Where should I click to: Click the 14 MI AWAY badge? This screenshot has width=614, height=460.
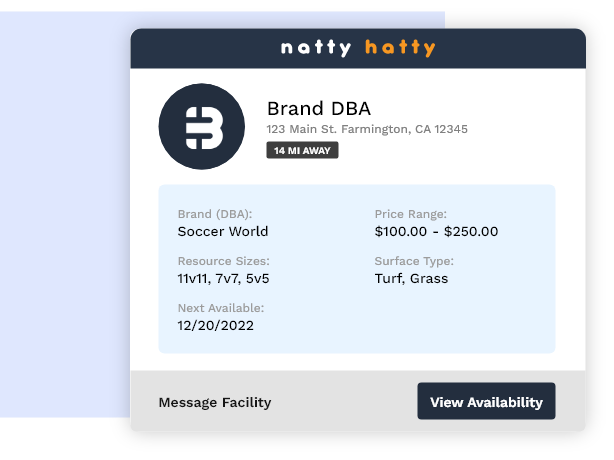click(302, 151)
